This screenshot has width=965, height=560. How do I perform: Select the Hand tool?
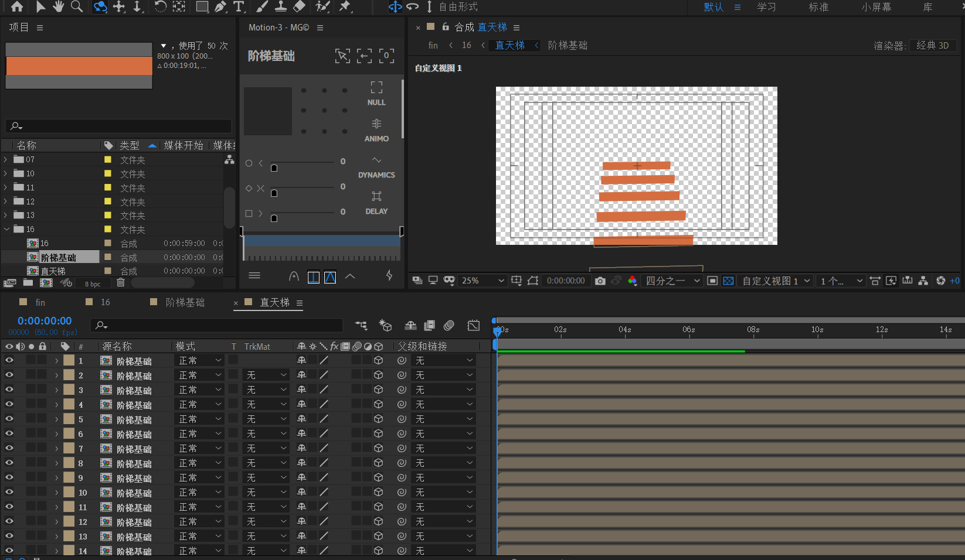[x=59, y=6]
